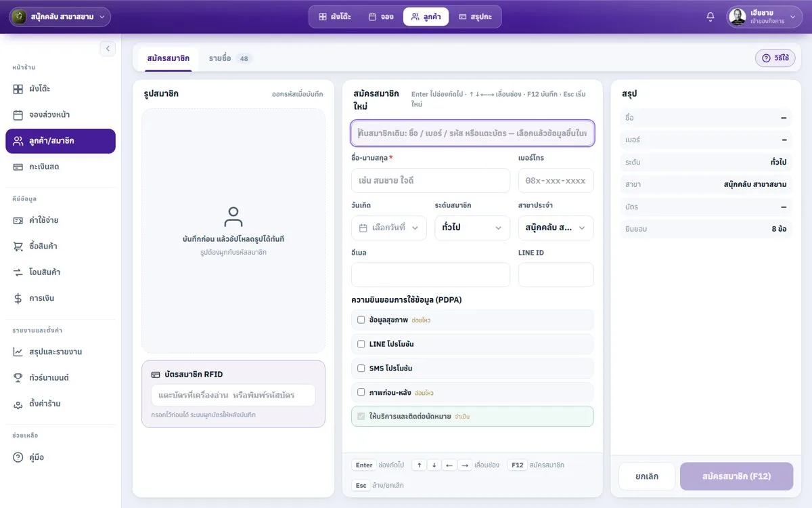Expand the ระดับสมาชิก dropdown
The width and height of the screenshot is (812, 508).
472,228
